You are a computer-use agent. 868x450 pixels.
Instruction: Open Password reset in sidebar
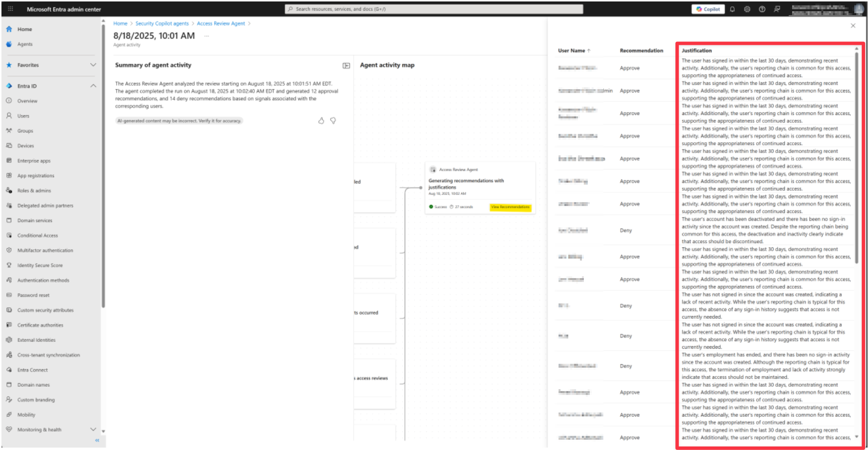pos(33,295)
